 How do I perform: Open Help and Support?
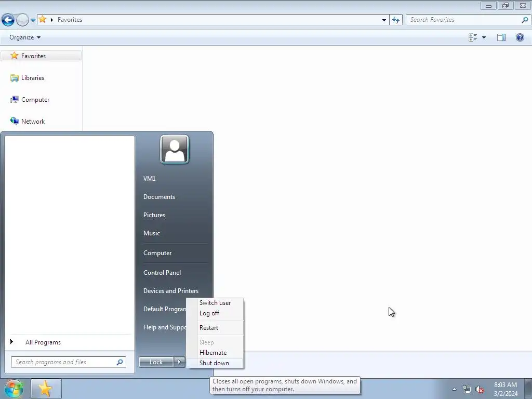pos(164,327)
